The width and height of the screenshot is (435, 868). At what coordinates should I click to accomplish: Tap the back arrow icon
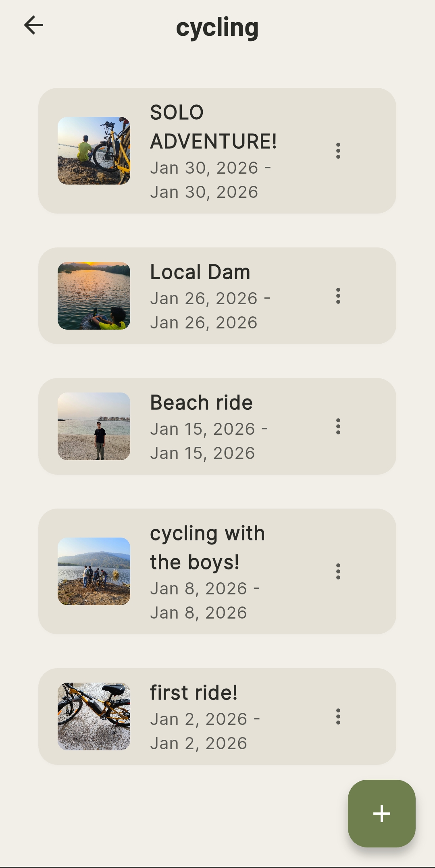click(x=33, y=25)
